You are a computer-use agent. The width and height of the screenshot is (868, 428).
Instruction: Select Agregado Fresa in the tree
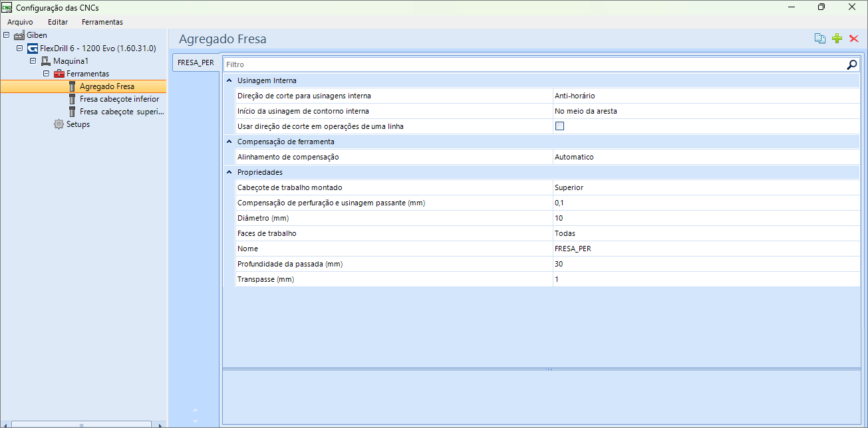pos(106,86)
